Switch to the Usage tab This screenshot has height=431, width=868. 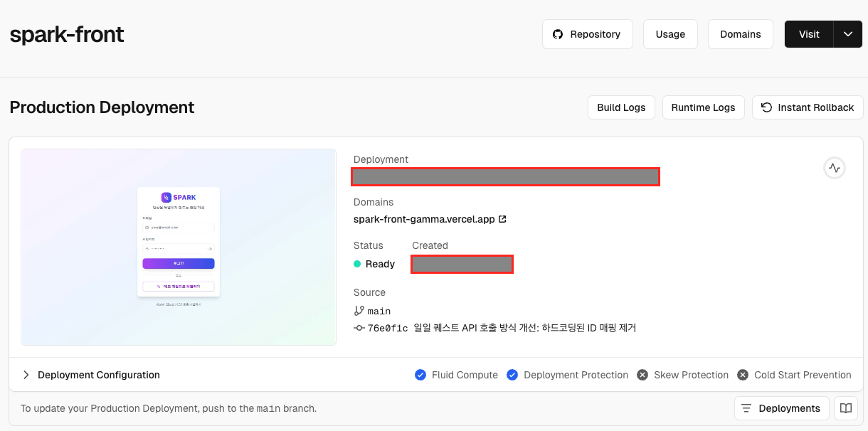click(669, 33)
